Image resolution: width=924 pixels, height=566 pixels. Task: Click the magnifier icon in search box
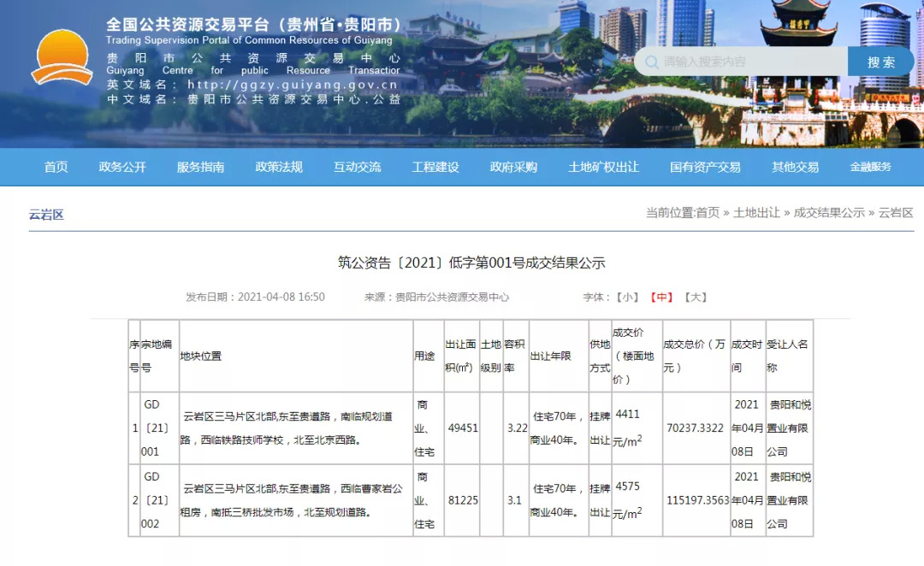pyautogui.click(x=651, y=62)
